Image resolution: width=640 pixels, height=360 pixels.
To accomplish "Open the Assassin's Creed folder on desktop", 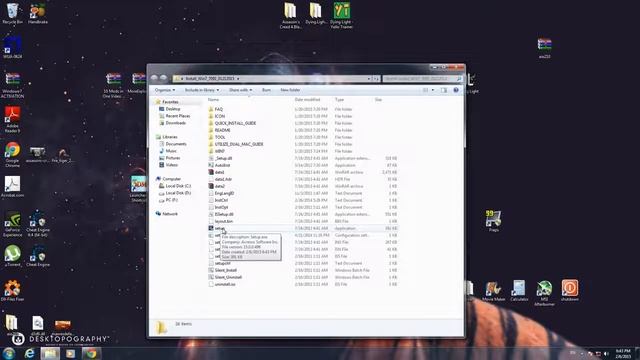I will [x=290, y=16].
